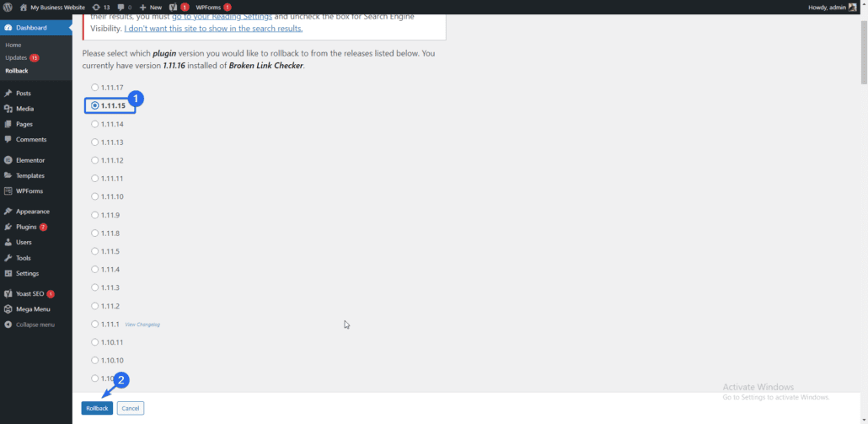The width and height of the screenshot is (868, 424).
Task: Select version 1.11.2 radio button
Action: (x=94, y=305)
